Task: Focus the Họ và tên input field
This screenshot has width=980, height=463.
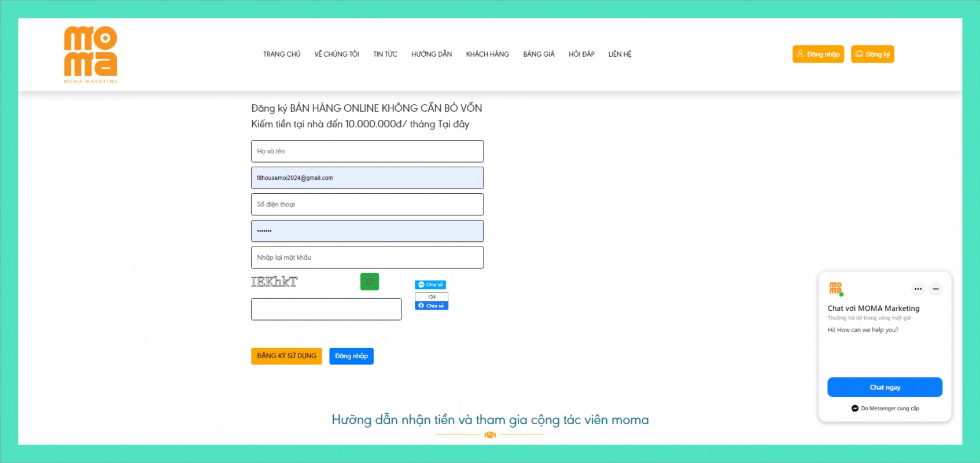Action: pos(367,151)
